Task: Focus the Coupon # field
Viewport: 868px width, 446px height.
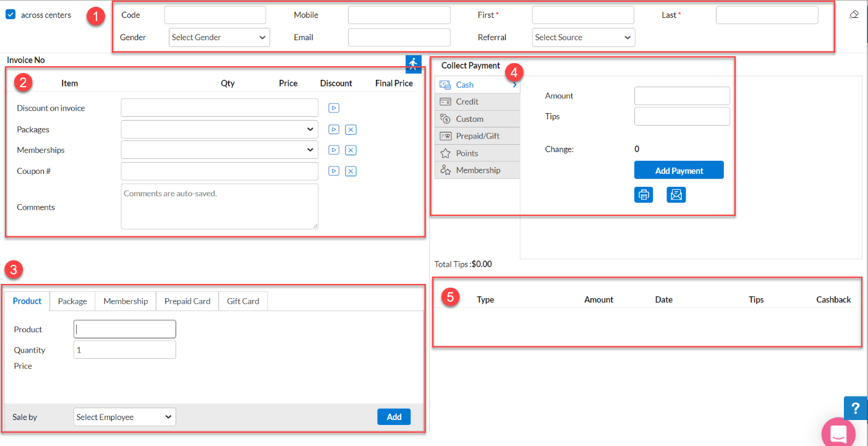Action: tap(219, 171)
